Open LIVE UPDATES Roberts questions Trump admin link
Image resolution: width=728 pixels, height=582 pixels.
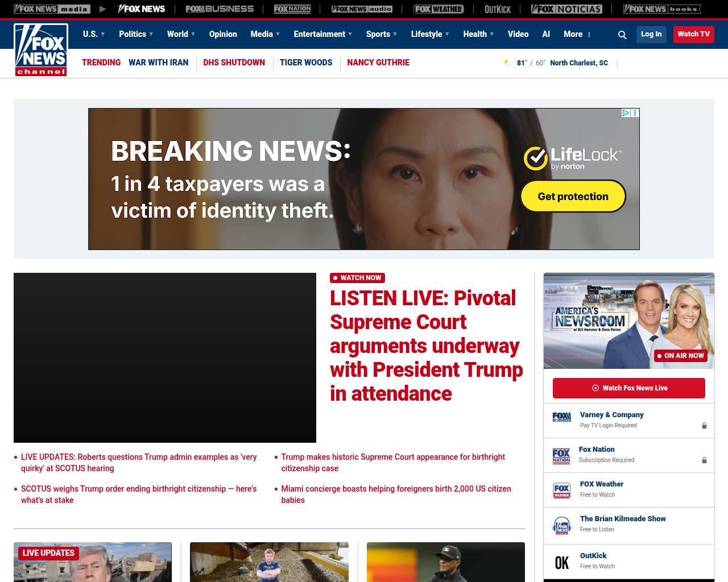pyautogui.click(x=139, y=463)
